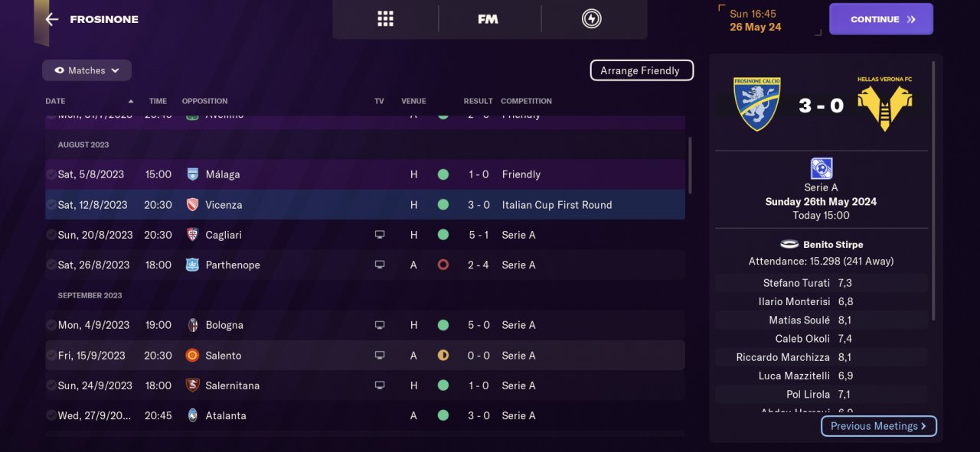This screenshot has height=452, width=980.
Task: Click the Arrange Friendly button
Action: tap(641, 70)
